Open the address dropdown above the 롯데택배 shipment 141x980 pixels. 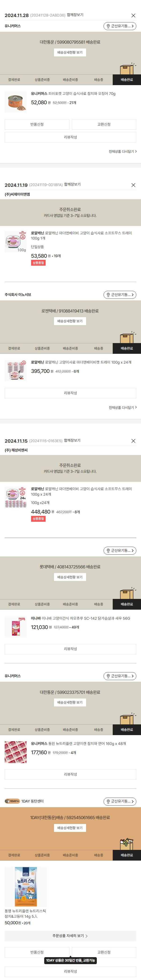tap(120, 550)
